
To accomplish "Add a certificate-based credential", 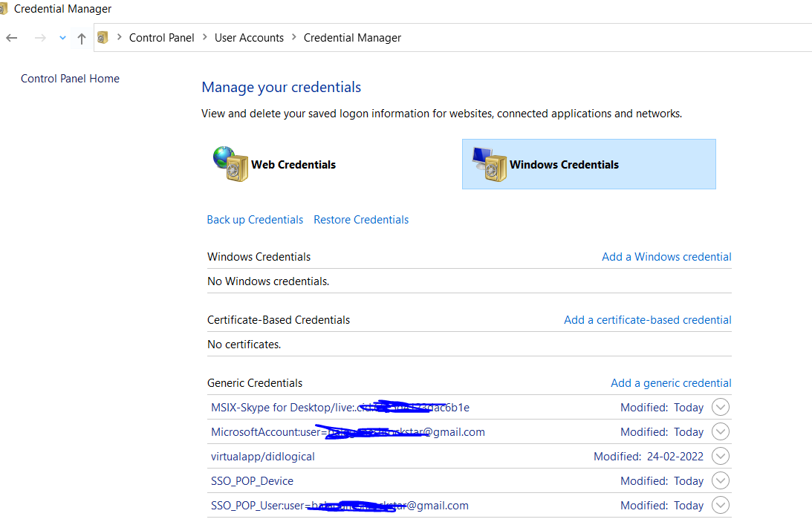I will coord(647,320).
